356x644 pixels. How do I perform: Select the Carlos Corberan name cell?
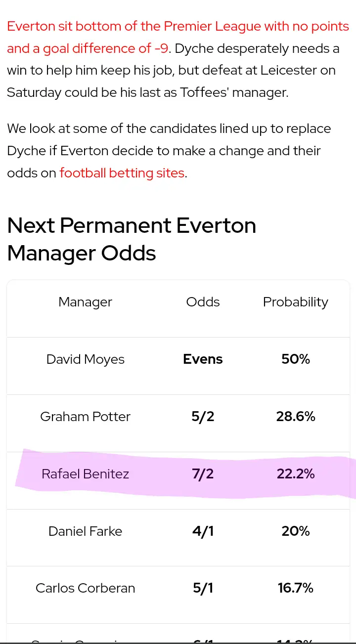coord(85,588)
